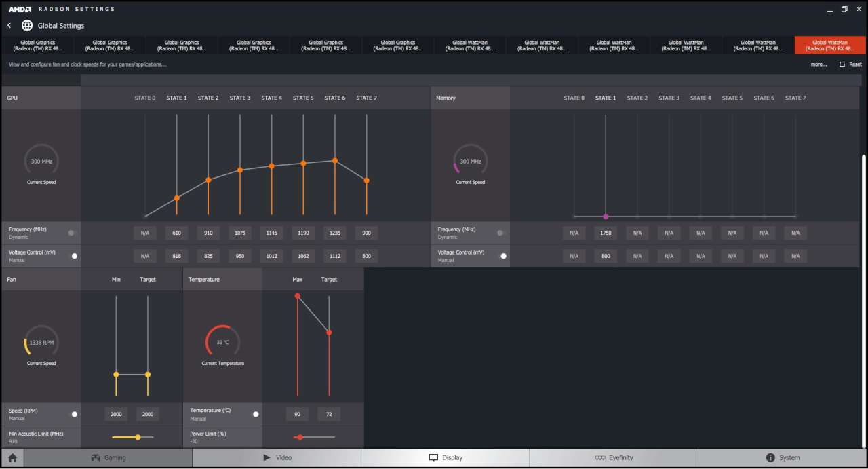Screen dimensions: 868x469
Task: Edit GPU State 7 frequency field 900
Action: [x=367, y=233]
